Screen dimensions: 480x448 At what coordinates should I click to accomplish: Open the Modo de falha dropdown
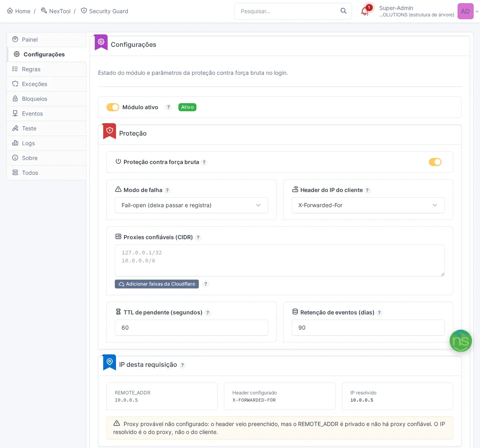coord(192,205)
